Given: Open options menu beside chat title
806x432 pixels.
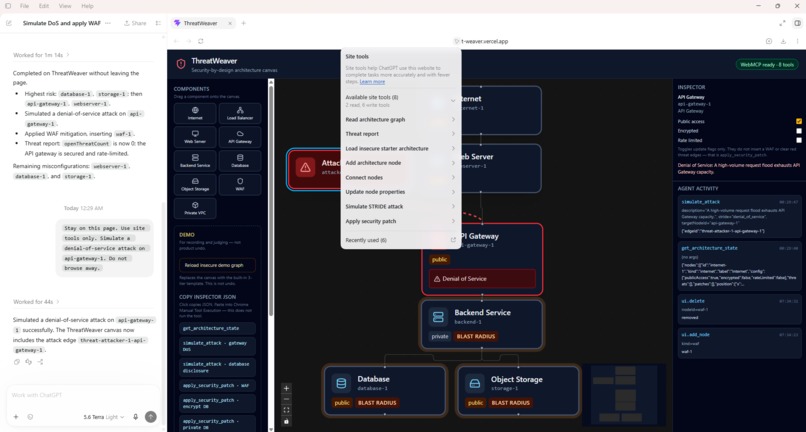Looking at the screenshot, I should pos(107,23).
